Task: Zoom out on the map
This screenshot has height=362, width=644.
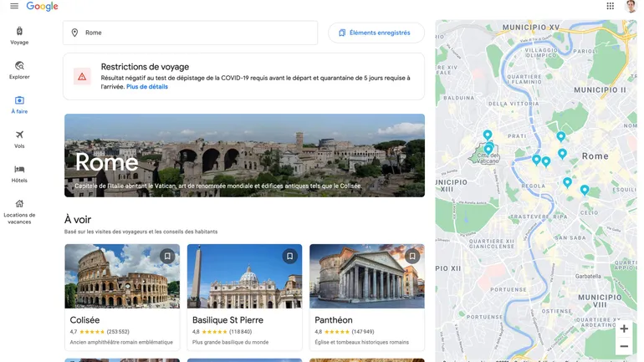Action: tap(624, 346)
